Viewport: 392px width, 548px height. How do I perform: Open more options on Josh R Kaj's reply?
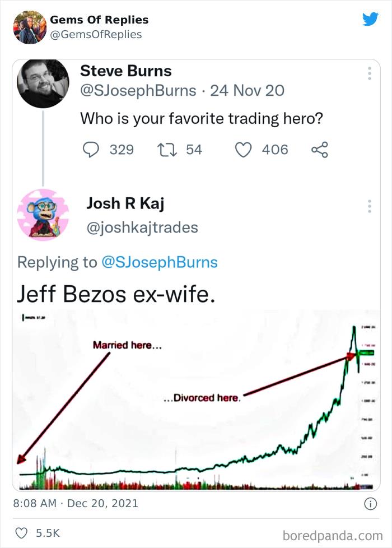tap(369, 206)
